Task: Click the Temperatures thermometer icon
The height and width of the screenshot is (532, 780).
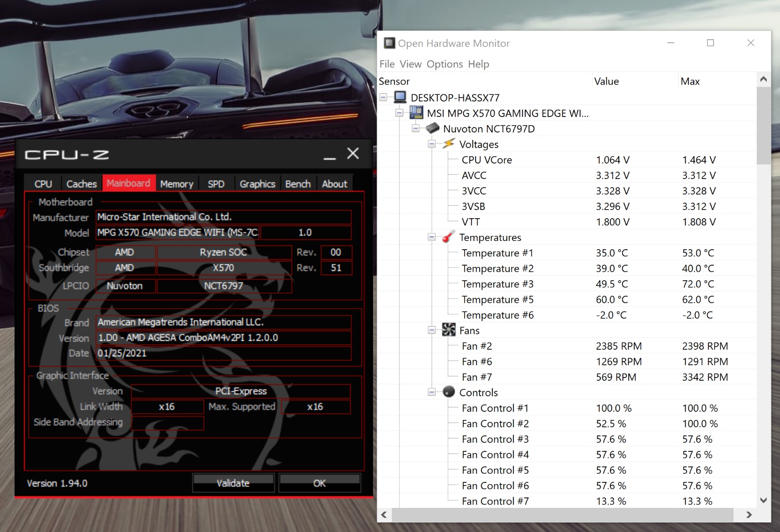Action: click(448, 237)
